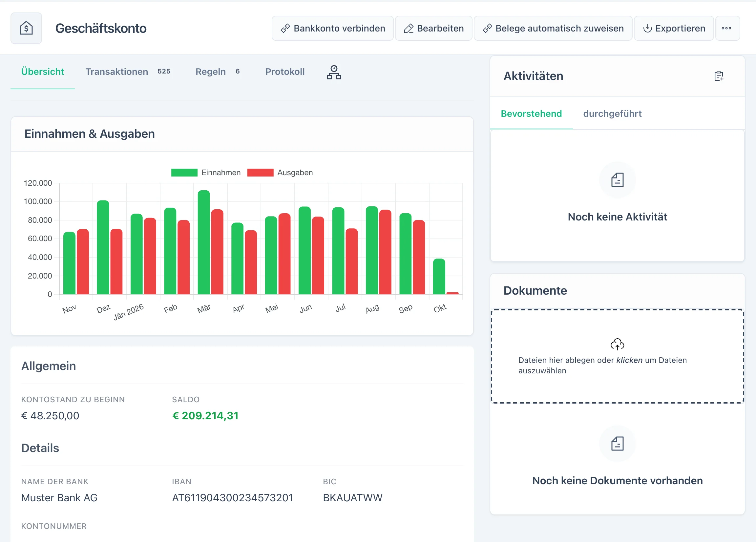The height and width of the screenshot is (542, 756).
Task: Open the Regeln tab
Action: coord(218,72)
